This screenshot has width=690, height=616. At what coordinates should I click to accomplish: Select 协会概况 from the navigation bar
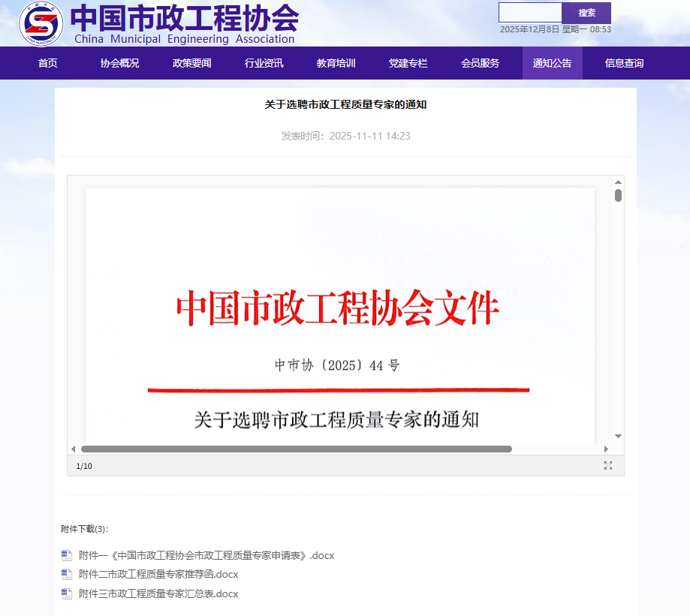(x=119, y=63)
